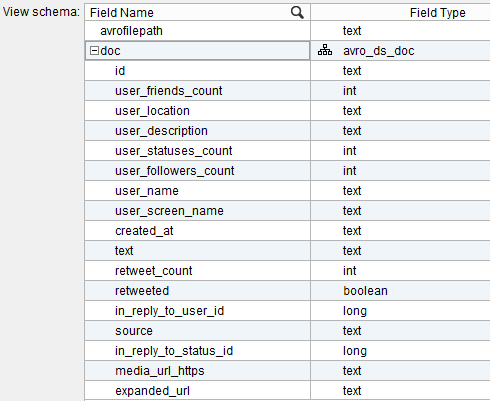
Task: Click the int type of user_followers_count
Action: (x=350, y=171)
